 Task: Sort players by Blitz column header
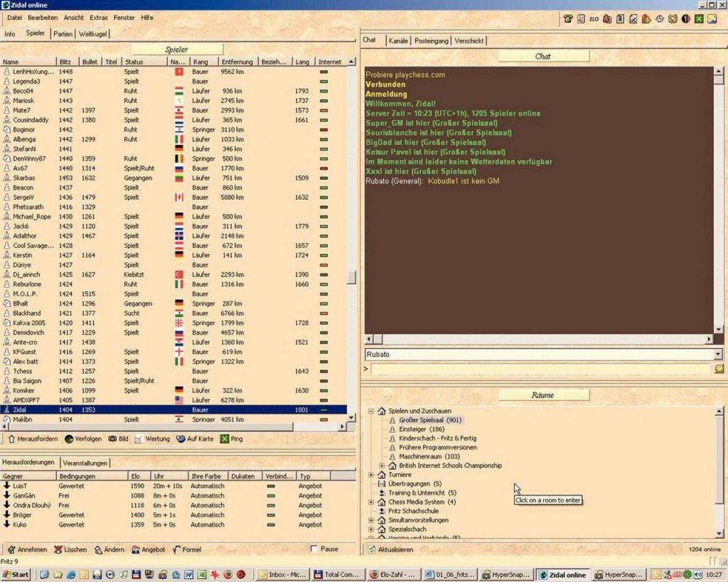(68, 61)
